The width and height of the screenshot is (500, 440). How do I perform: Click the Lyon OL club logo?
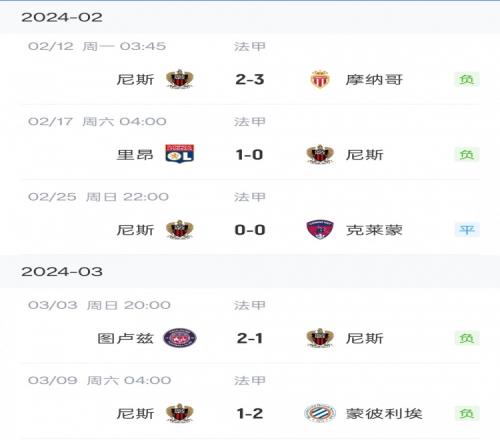click(180, 154)
